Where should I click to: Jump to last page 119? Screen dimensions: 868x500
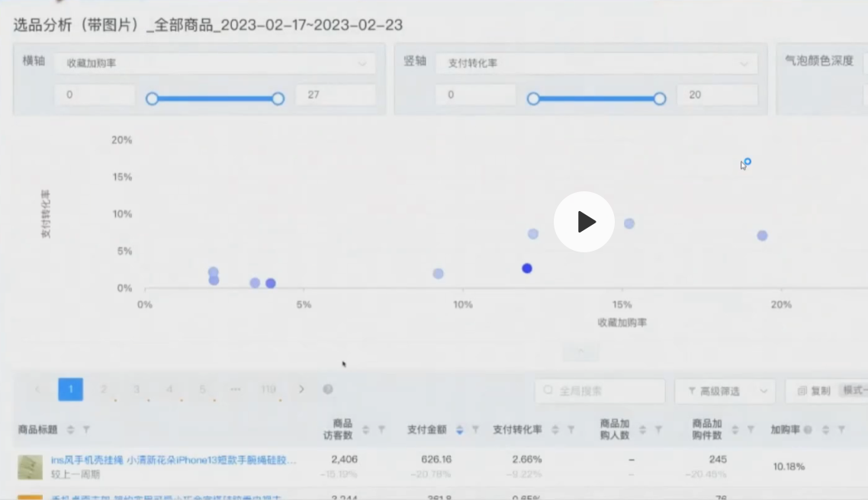[268, 389]
